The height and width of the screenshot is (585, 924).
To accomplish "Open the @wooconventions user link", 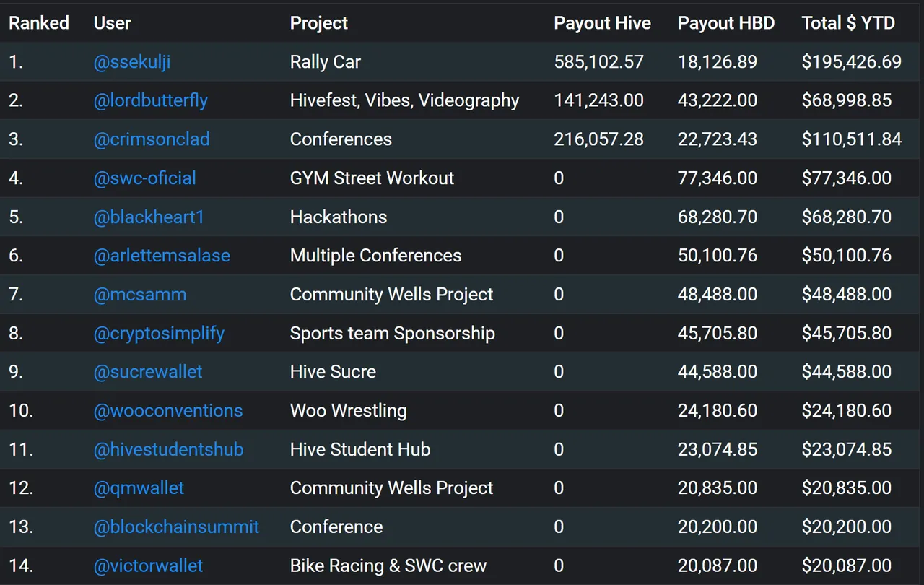I will tap(168, 411).
